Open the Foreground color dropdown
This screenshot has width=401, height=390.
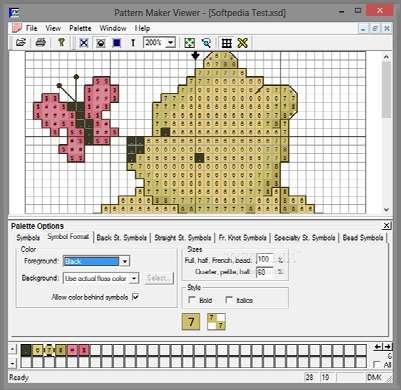coord(125,261)
